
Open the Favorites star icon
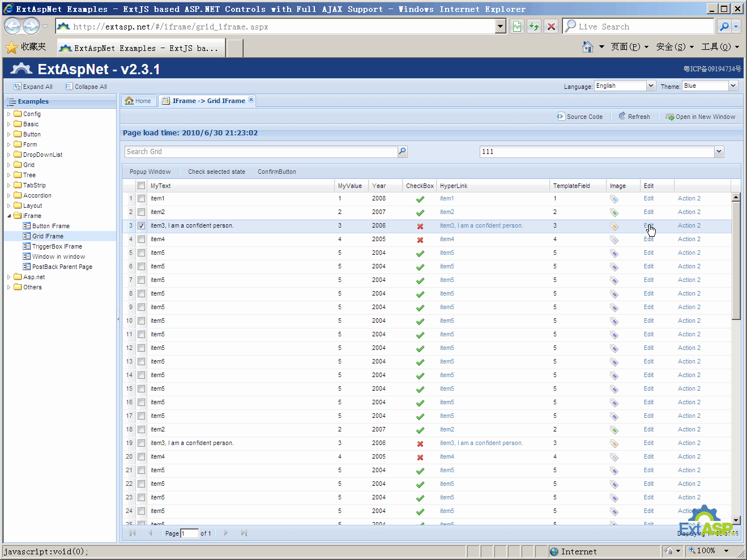[11, 47]
